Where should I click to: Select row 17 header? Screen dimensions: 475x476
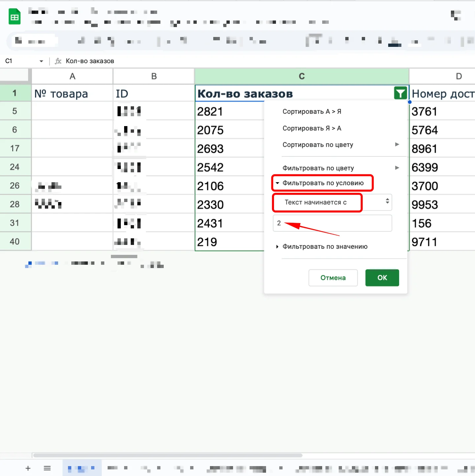point(15,148)
